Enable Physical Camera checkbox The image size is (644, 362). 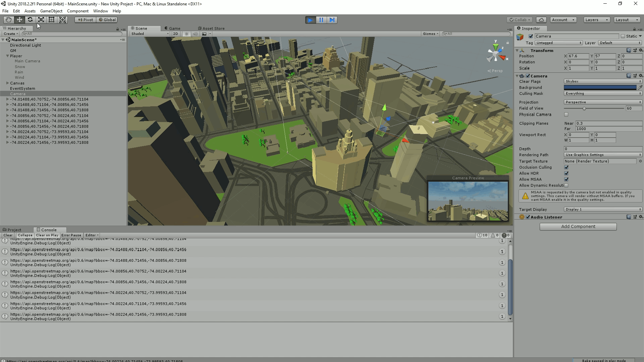[566, 115]
